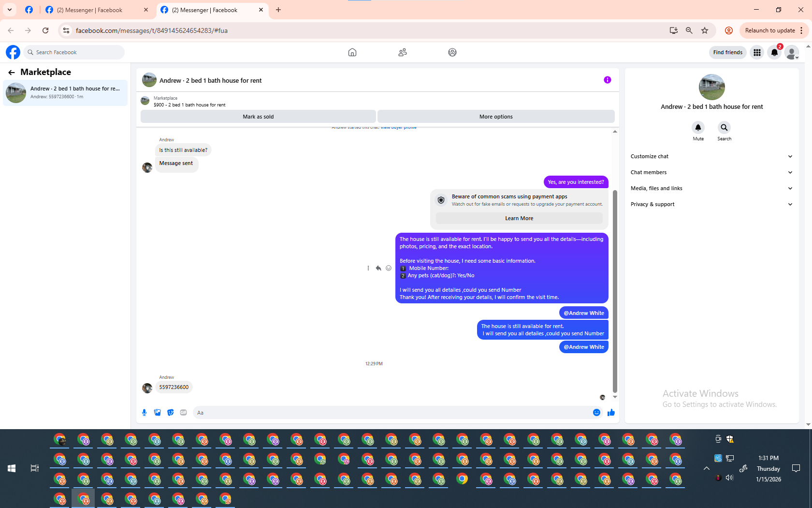Open Chrome profile icon in toolbar
The image size is (812, 508).
729,30
